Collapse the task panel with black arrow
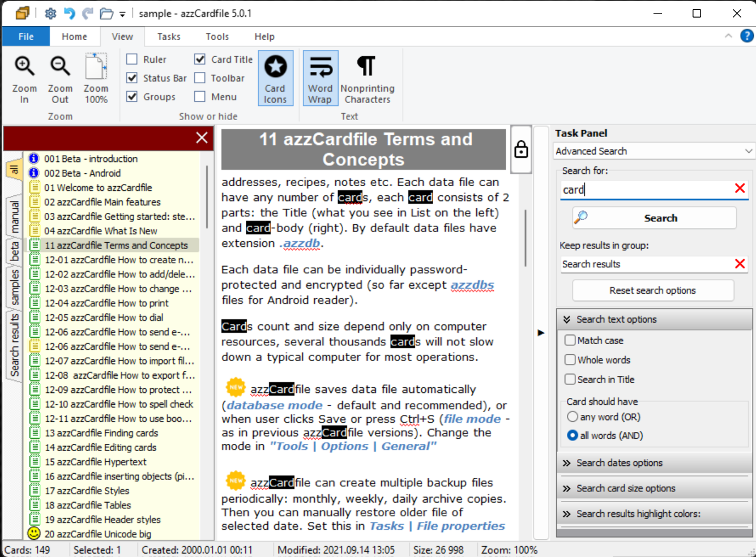Image resolution: width=756 pixels, height=557 pixels. coord(541,333)
